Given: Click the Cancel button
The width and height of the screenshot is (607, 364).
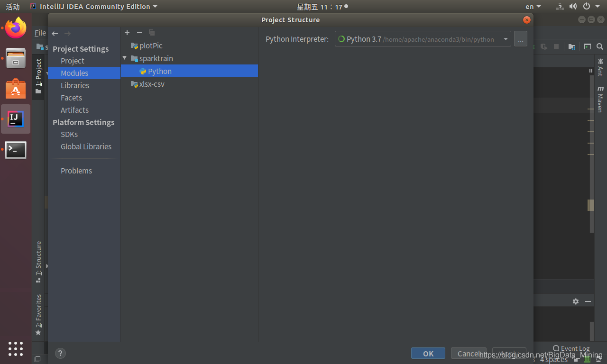Looking at the screenshot, I should (469, 354).
